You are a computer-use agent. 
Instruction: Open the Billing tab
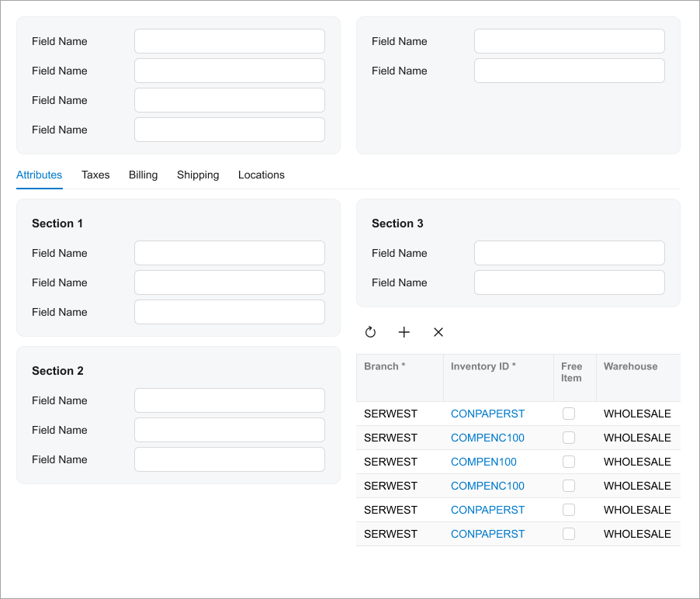pyautogui.click(x=143, y=175)
